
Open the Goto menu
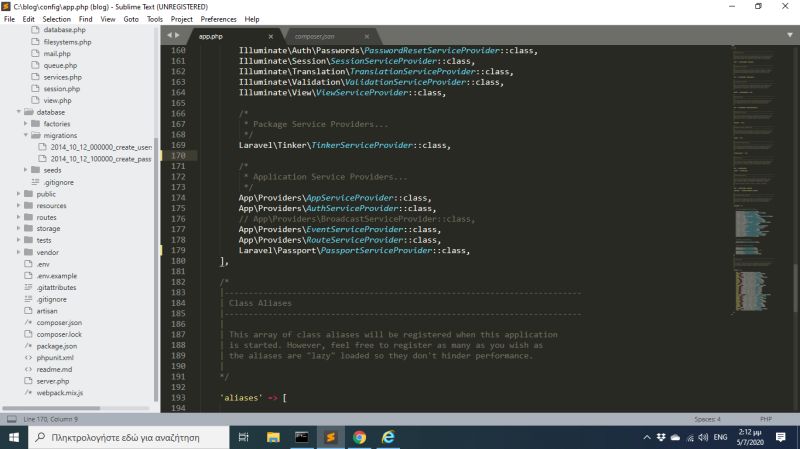pos(131,19)
